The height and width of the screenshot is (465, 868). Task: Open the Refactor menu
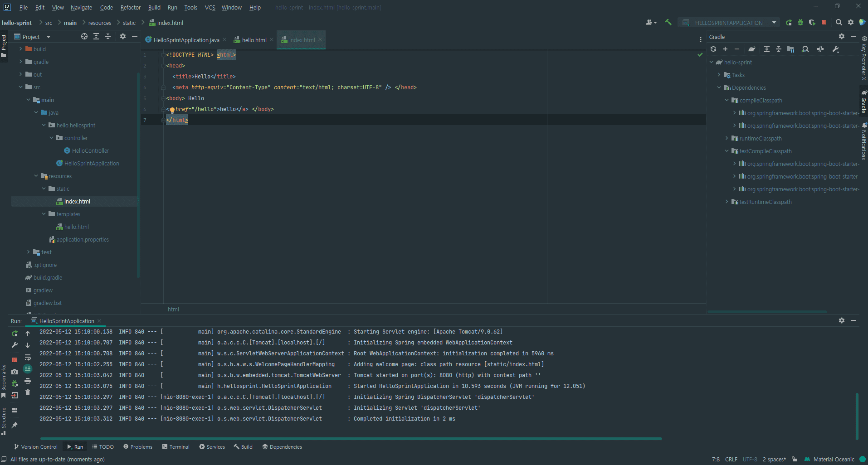tap(131, 7)
